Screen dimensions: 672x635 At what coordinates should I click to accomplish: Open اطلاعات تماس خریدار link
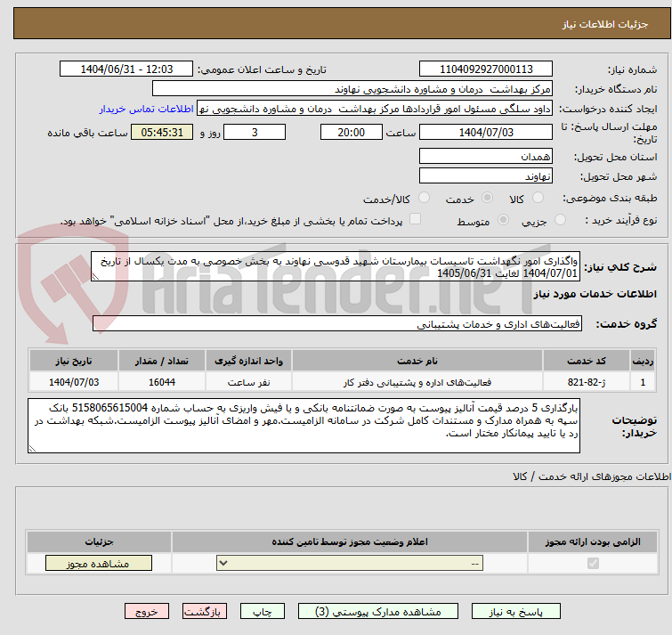(147, 109)
